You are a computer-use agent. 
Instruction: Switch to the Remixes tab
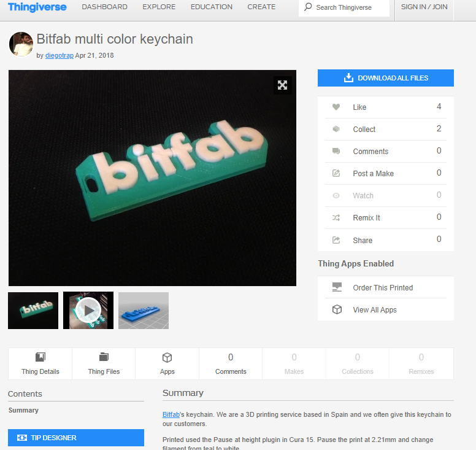pos(421,363)
